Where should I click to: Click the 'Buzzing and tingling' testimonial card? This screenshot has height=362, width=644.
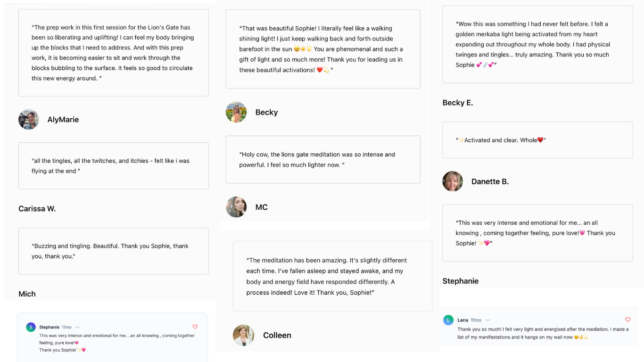click(x=114, y=251)
